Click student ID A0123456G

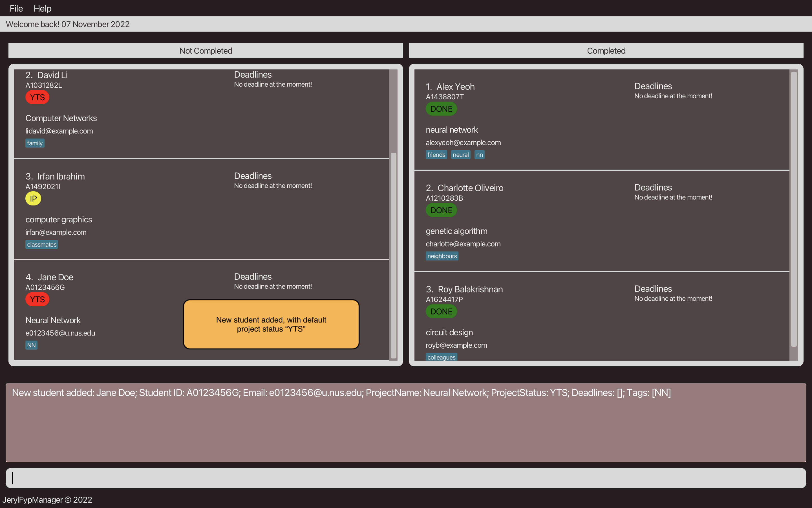(45, 287)
